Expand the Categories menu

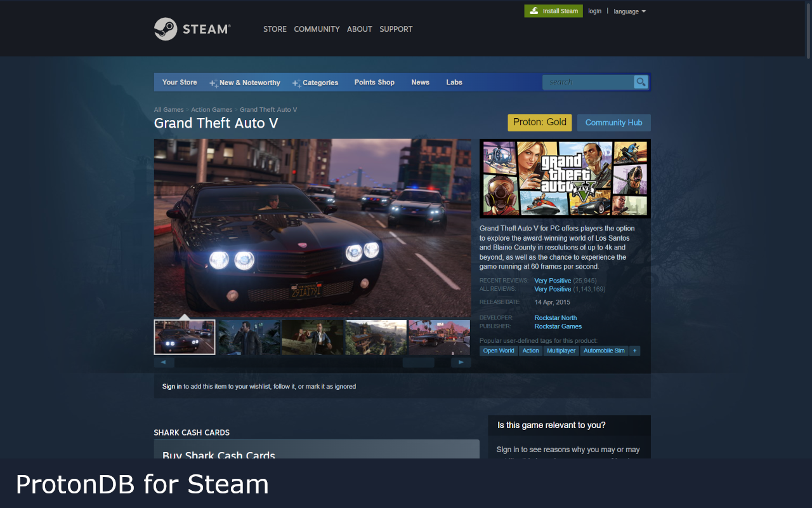tap(315, 83)
